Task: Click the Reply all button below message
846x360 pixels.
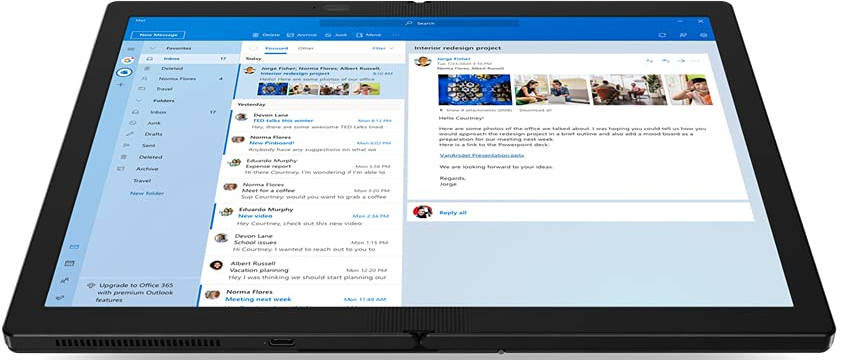Action: tap(453, 213)
